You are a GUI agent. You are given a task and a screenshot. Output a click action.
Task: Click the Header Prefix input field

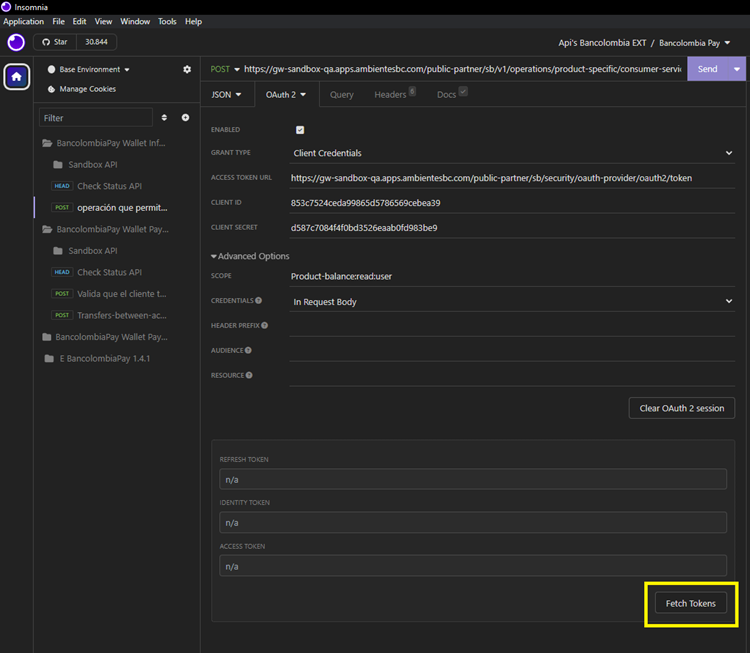(512, 326)
